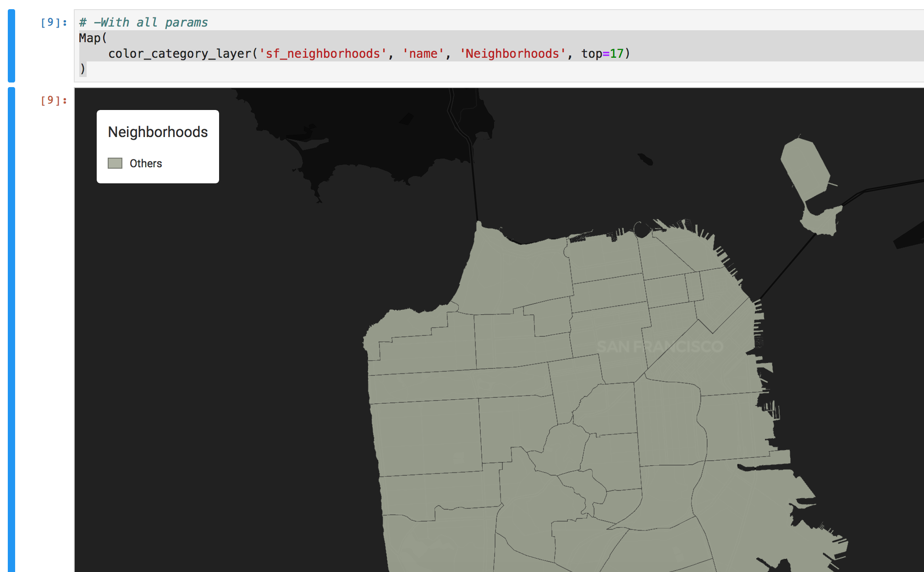Click the [9]: output prompt label
This screenshot has height=572, width=924.
[x=53, y=99]
